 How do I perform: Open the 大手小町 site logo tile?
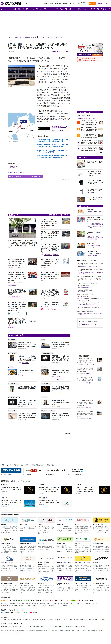coord(46,520)
